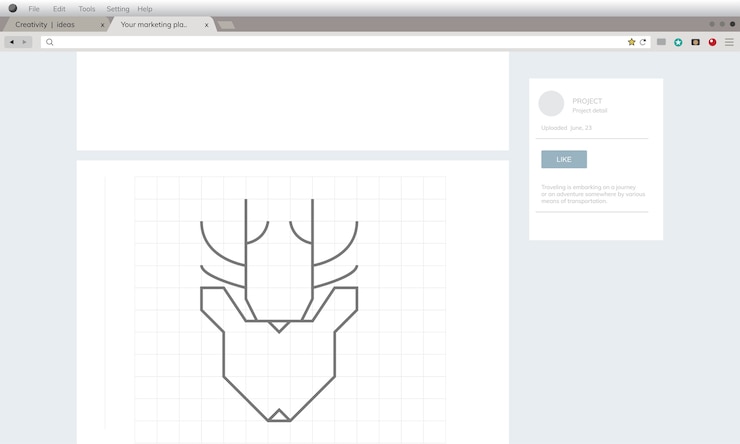Click the dark sphere app icon in menu bar
Image resolution: width=740 pixels, height=444 pixels.
click(x=13, y=8)
